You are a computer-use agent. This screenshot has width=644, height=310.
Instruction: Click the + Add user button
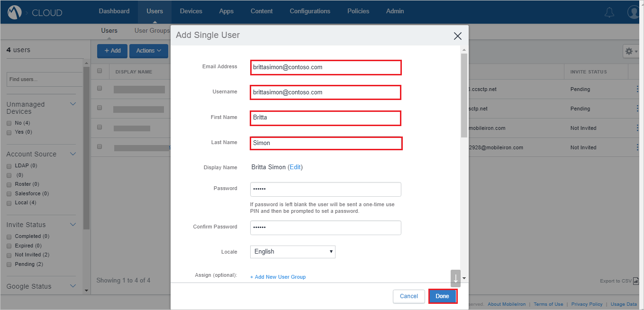pyautogui.click(x=112, y=51)
